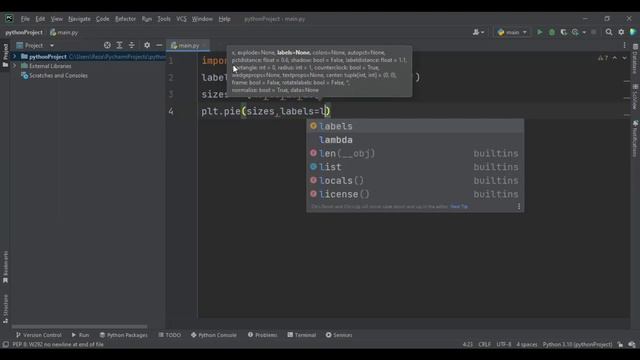The width and height of the screenshot is (640, 360).
Task: Choose 'locals()' completion suggestion
Action: pos(415,180)
